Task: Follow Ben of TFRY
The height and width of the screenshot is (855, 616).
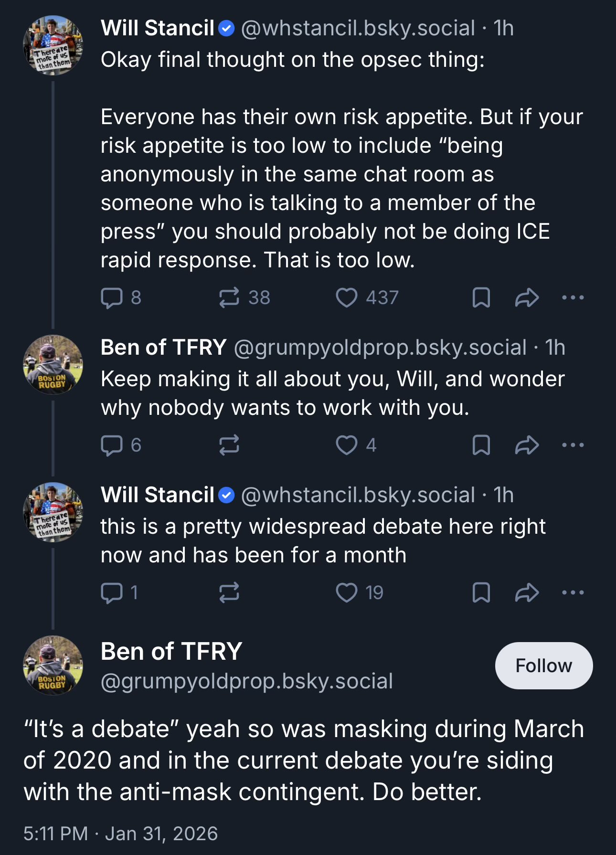Action: pos(543,665)
